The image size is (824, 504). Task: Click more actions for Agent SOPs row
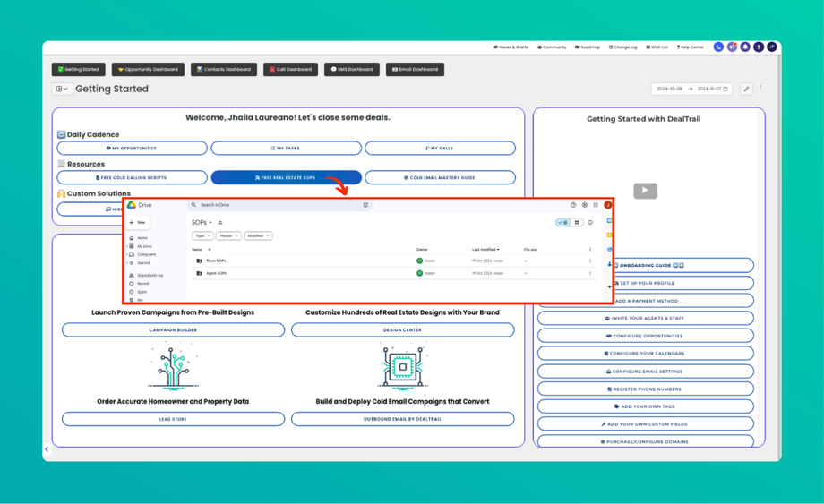(590, 273)
